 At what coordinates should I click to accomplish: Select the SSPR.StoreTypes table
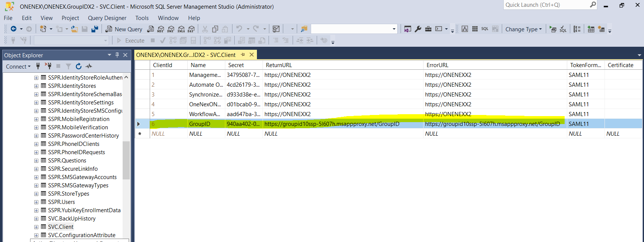tap(68, 194)
